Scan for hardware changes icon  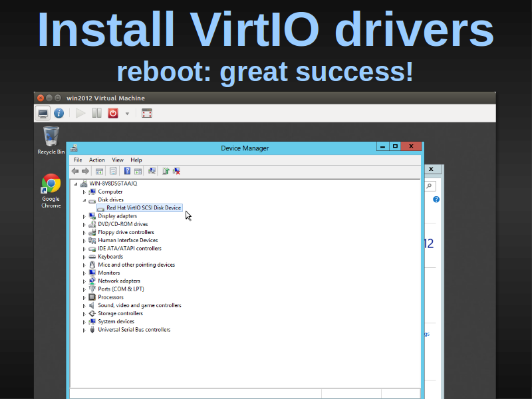pos(152,171)
